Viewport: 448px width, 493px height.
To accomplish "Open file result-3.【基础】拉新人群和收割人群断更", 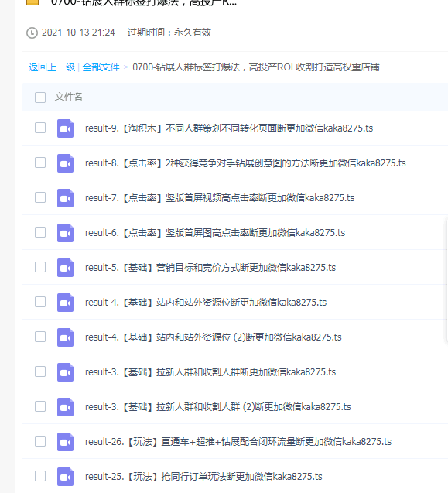I will (210, 372).
